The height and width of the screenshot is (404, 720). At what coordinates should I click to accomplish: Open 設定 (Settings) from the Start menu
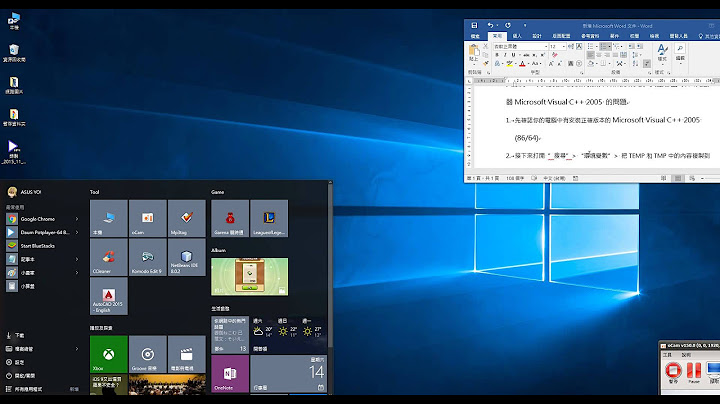[x=15, y=362]
